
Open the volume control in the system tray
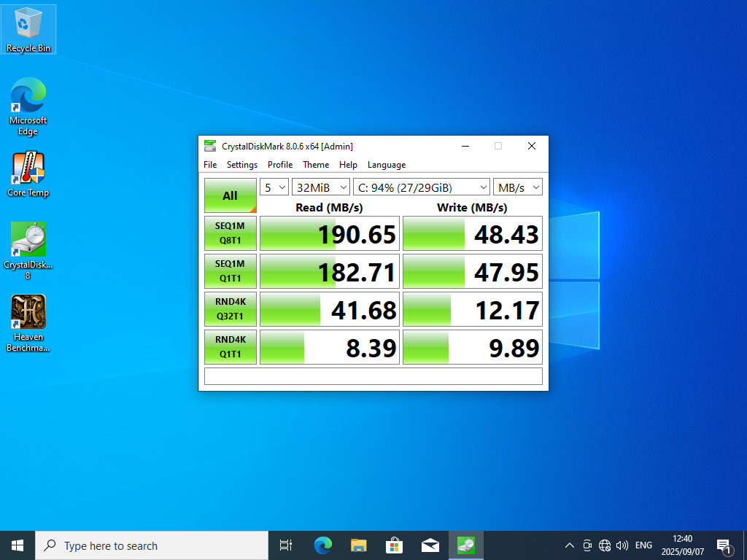tap(622, 545)
